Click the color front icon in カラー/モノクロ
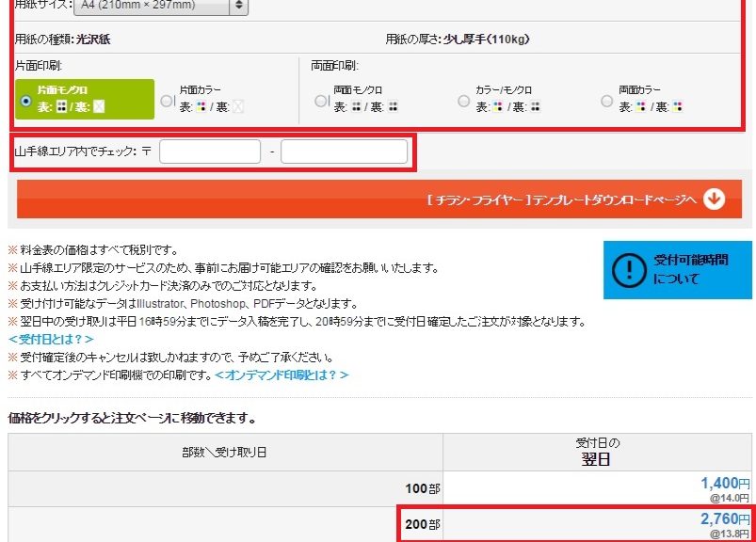756x542 pixels. (499, 107)
